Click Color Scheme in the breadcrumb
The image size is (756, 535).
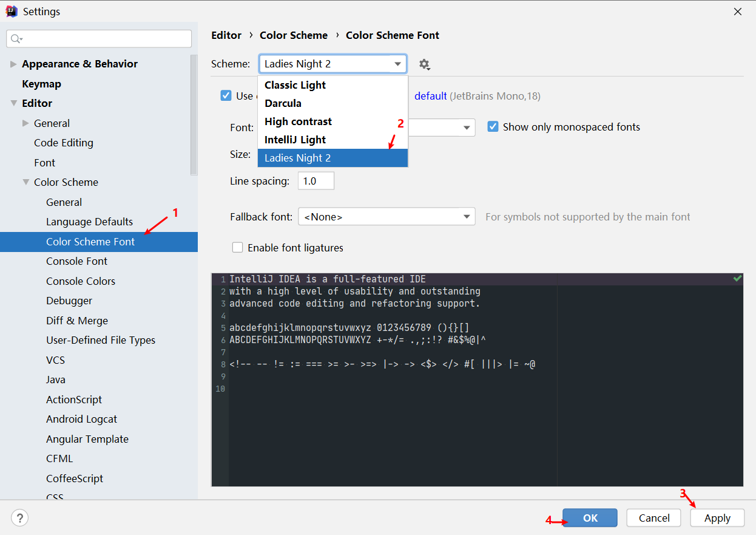[294, 35]
